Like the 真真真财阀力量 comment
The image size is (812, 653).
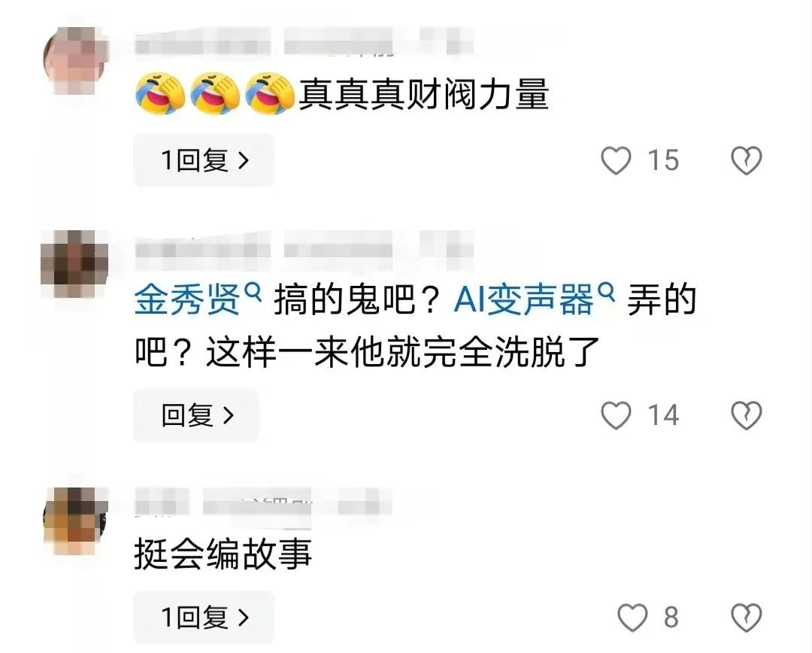(x=616, y=160)
